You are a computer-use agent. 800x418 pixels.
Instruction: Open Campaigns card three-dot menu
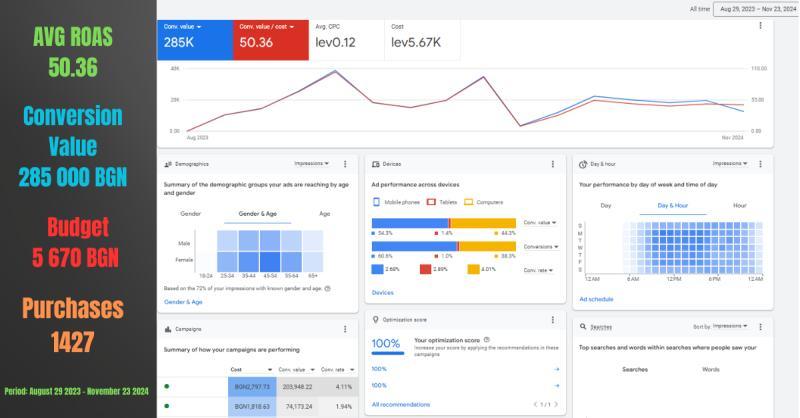pos(345,329)
